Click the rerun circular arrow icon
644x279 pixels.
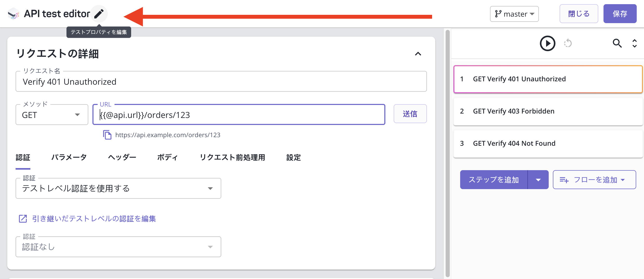(x=568, y=43)
